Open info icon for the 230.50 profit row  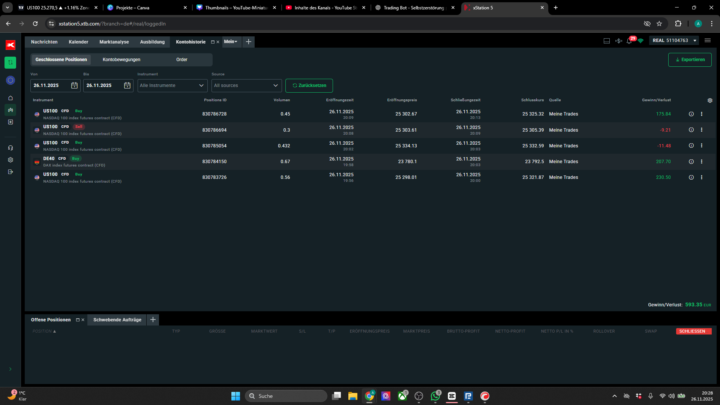click(691, 177)
